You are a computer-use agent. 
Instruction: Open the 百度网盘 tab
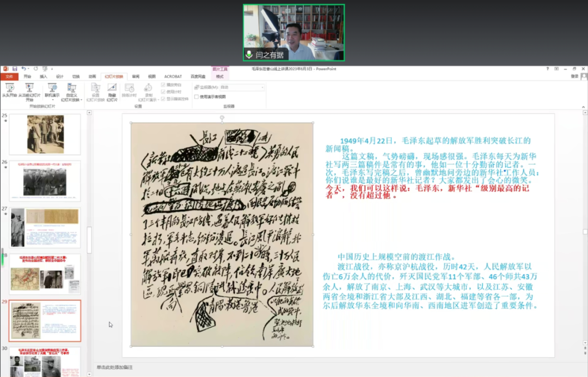tap(198, 76)
